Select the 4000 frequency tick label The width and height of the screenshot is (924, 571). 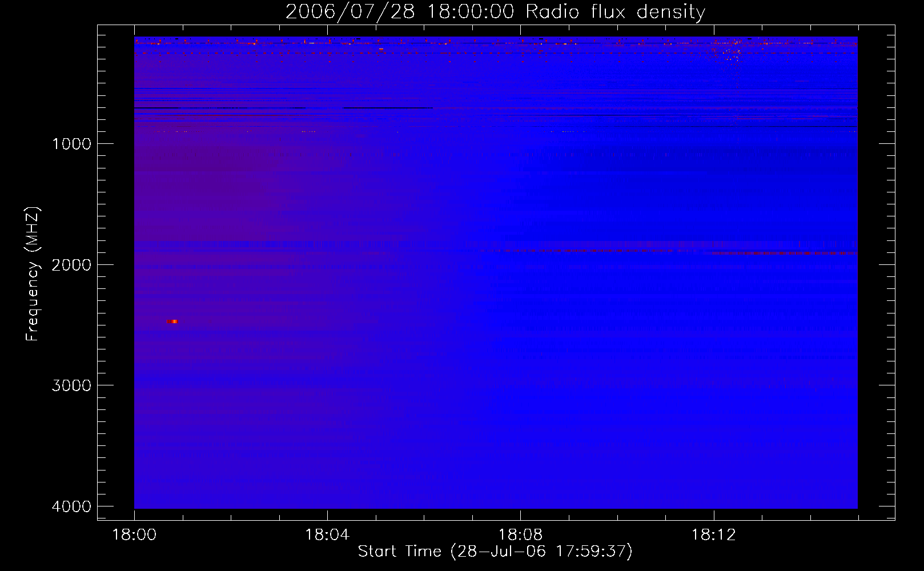pos(71,506)
